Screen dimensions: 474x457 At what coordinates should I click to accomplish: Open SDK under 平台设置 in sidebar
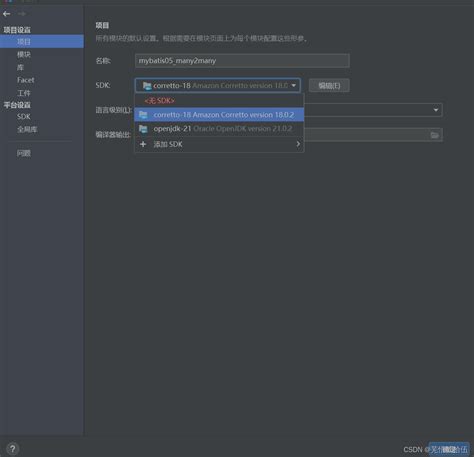[24, 117]
